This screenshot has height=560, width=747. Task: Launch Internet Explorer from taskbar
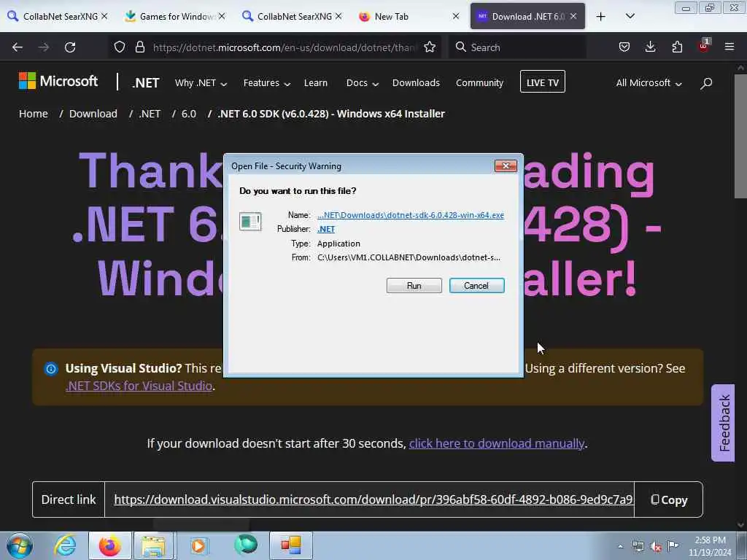[65, 545]
